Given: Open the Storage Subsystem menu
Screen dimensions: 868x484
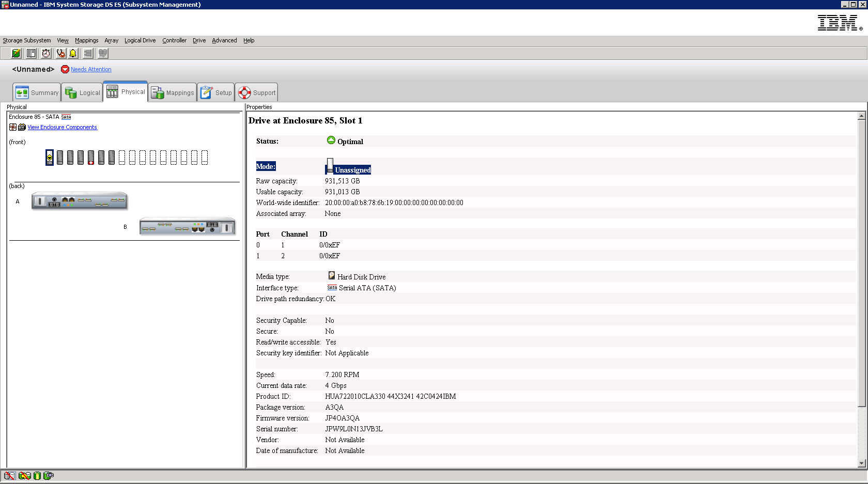Looking at the screenshot, I should coord(27,40).
